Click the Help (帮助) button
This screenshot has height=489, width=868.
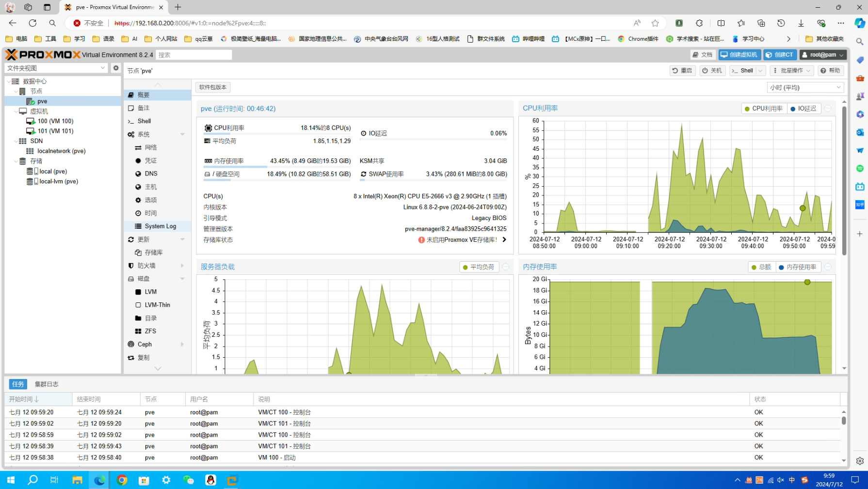[x=830, y=71]
